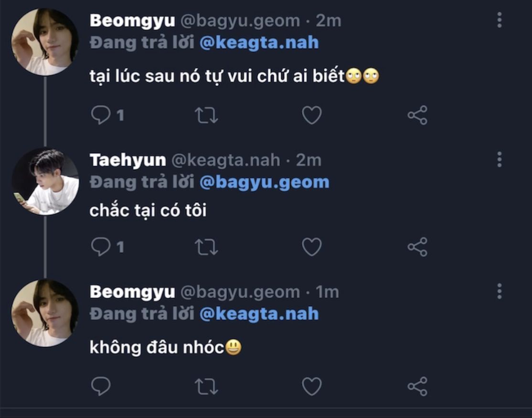The width and height of the screenshot is (532, 418).
Task: Like the "không đâu nhóc" tweet
Action: [x=312, y=387]
